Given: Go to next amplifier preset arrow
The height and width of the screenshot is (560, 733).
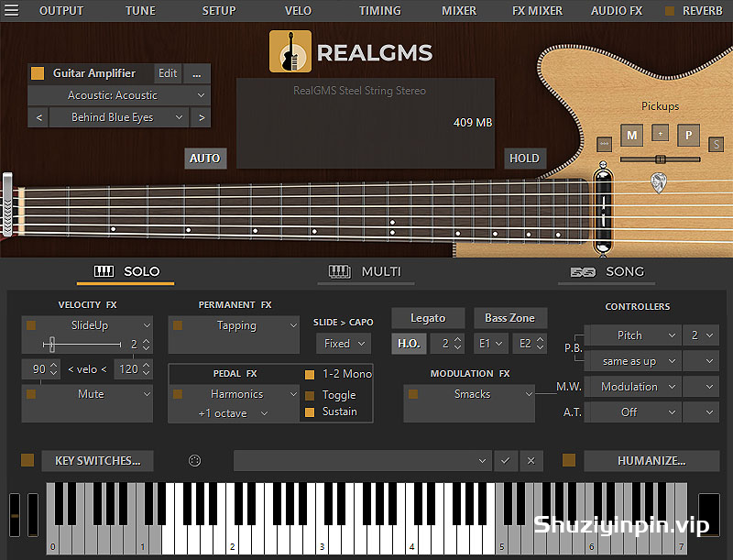Looking at the screenshot, I should (202, 117).
